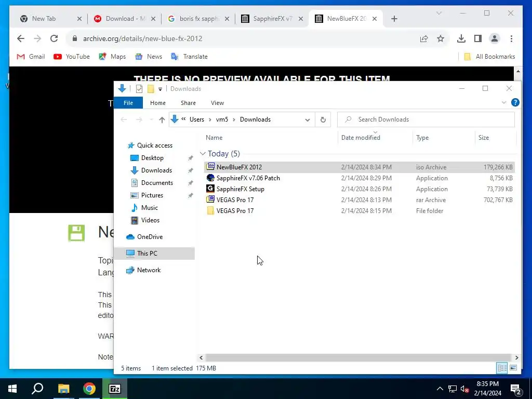The image size is (532, 399).
Task: Open OneDrive in navigation pane
Action: [x=150, y=237]
